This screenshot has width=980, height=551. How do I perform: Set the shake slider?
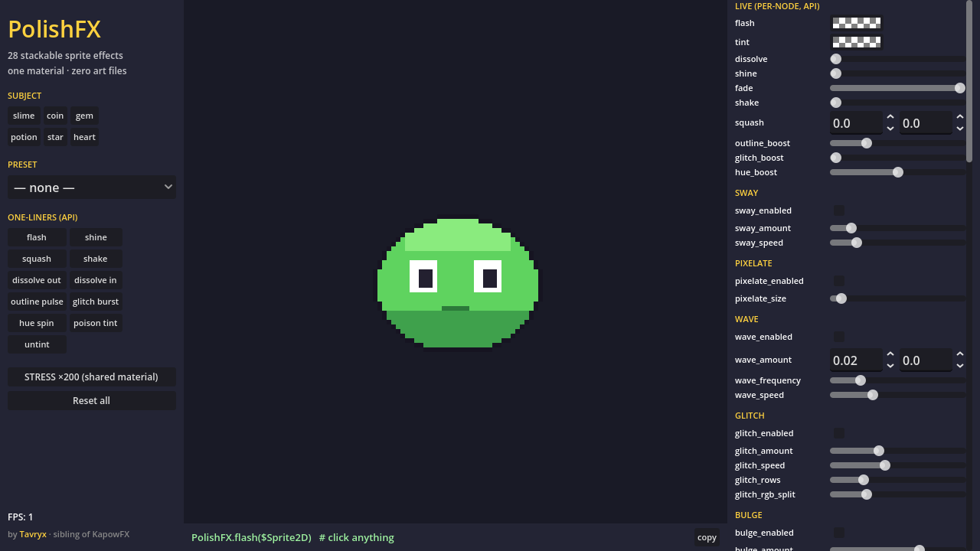click(897, 103)
